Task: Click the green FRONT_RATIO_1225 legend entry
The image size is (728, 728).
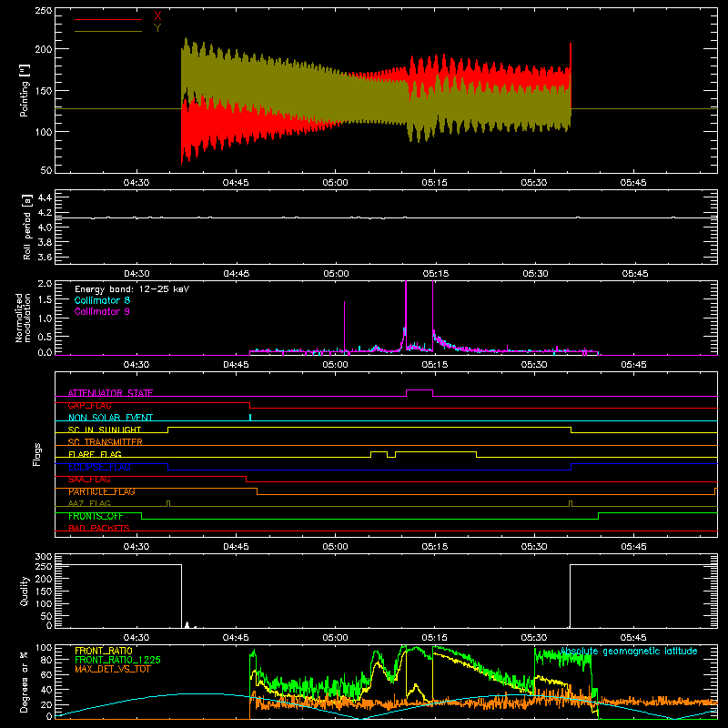Action: [x=117, y=660]
